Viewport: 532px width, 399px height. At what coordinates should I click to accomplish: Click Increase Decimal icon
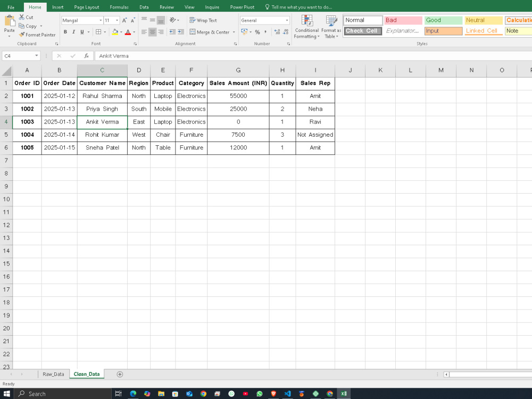tap(277, 32)
